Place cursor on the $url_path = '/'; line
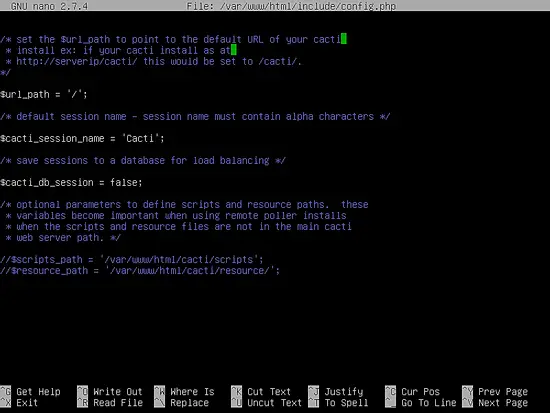The width and height of the screenshot is (550, 413). pos(43,94)
